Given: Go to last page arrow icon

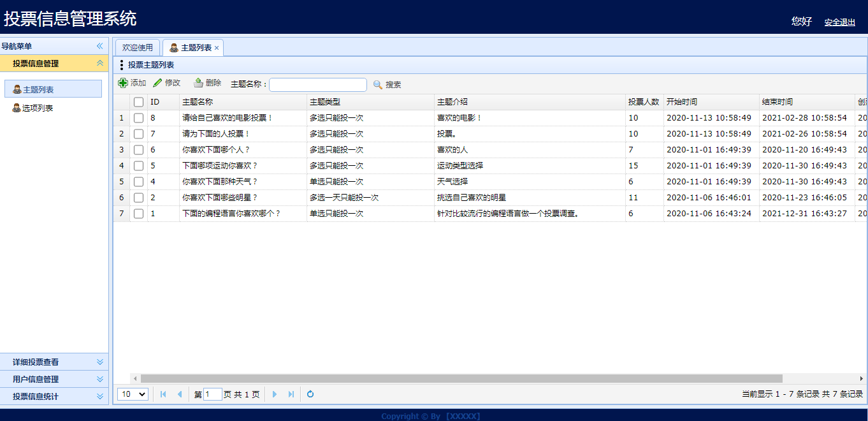Looking at the screenshot, I should coord(291,394).
